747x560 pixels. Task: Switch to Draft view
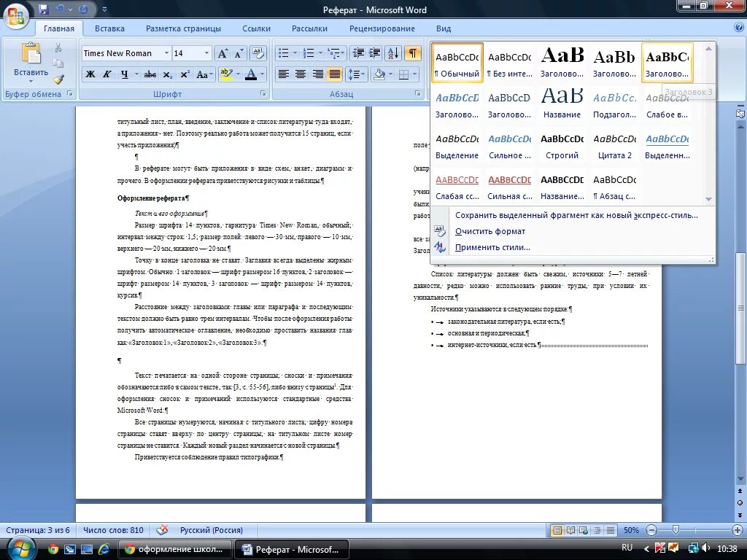pyautogui.click(x=611, y=530)
